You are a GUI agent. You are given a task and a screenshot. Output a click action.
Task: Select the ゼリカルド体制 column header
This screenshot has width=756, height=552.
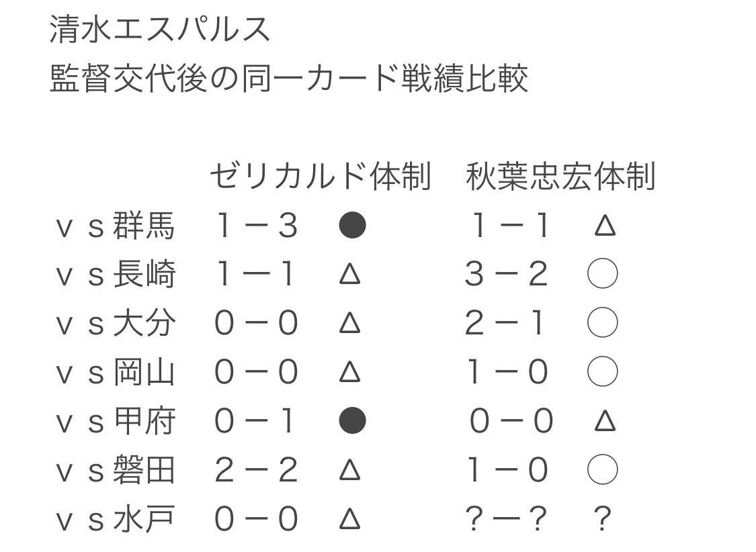(x=319, y=176)
